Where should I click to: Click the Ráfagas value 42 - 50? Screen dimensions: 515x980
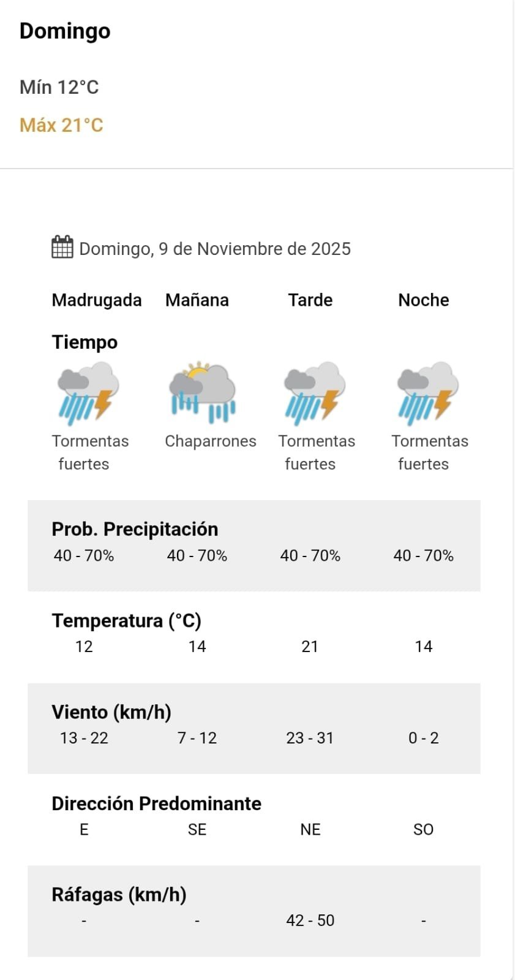(310, 921)
